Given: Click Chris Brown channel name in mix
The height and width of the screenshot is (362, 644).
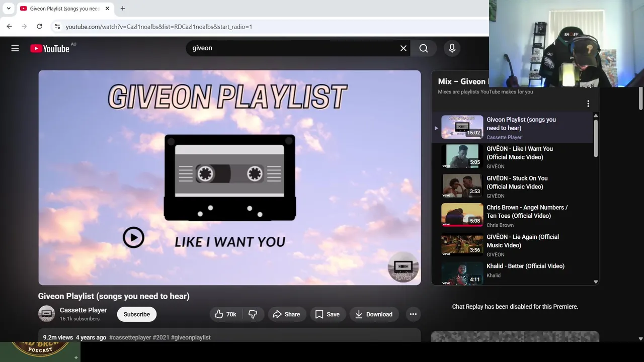Looking at the screenshot, I should (500, 225).
